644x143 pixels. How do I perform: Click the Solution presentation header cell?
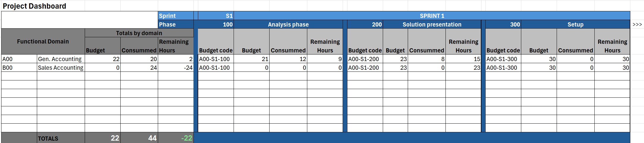(432, 24)
